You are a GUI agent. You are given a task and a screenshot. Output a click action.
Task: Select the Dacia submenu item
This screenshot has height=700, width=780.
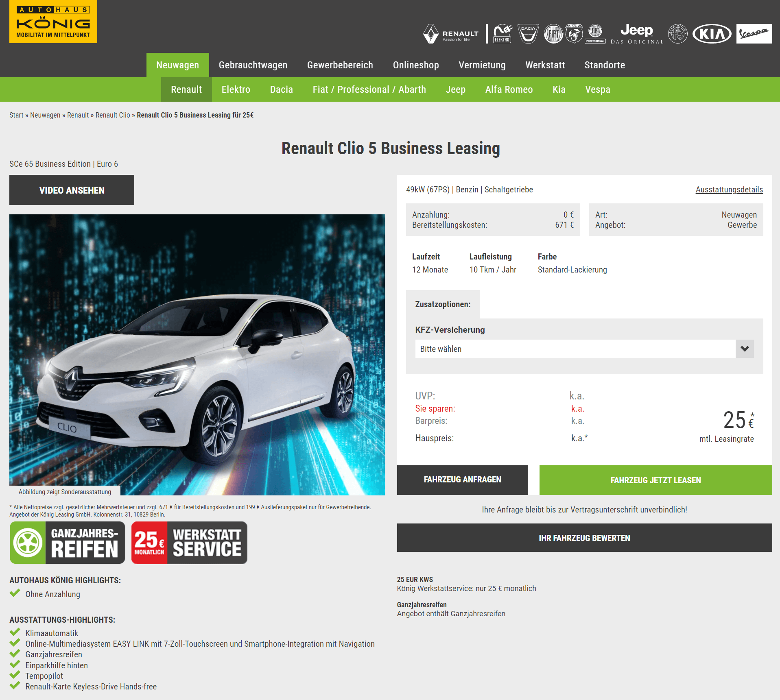(282, 89)
